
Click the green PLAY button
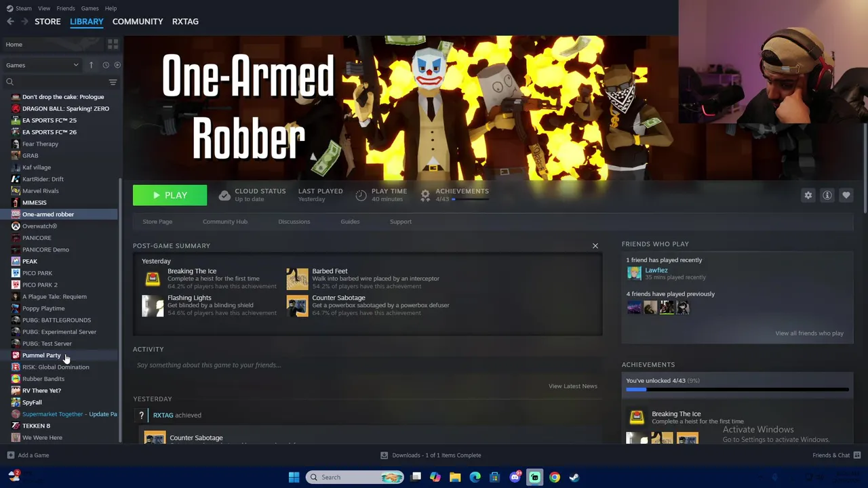[x=170, y=195]
